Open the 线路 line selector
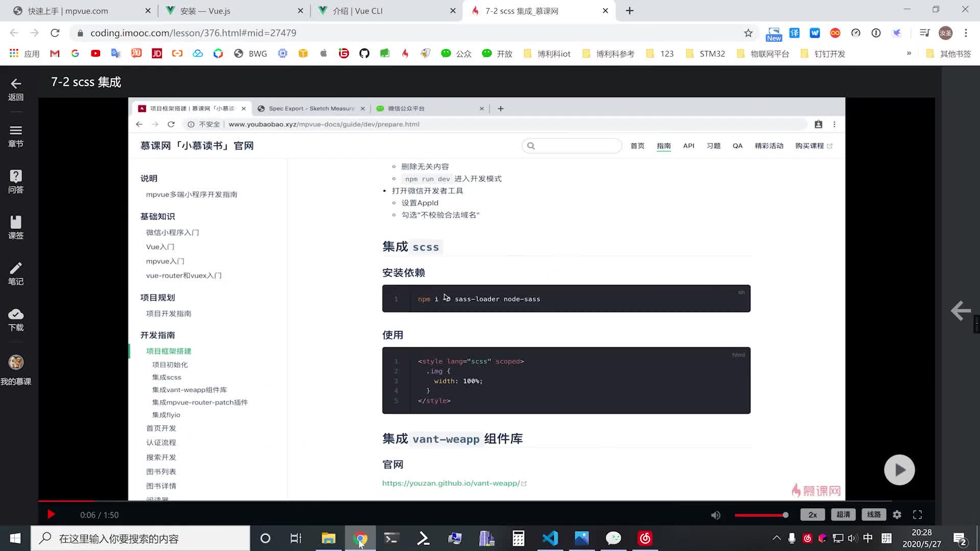The width and height of the screenshot is (980, 551). (x=874, y=515)
